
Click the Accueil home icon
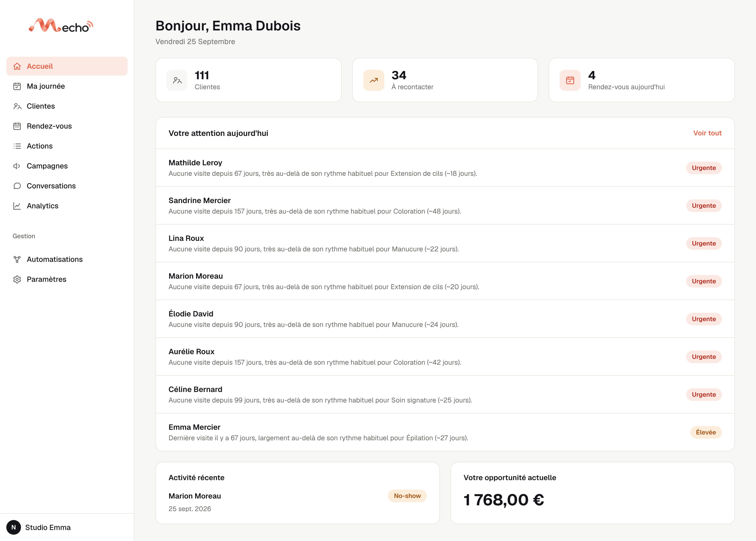(17, 66)
